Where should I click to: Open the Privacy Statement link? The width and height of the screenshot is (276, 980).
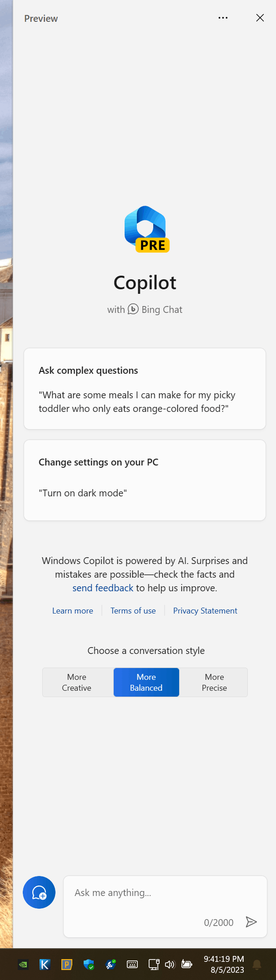pos(205,611)
